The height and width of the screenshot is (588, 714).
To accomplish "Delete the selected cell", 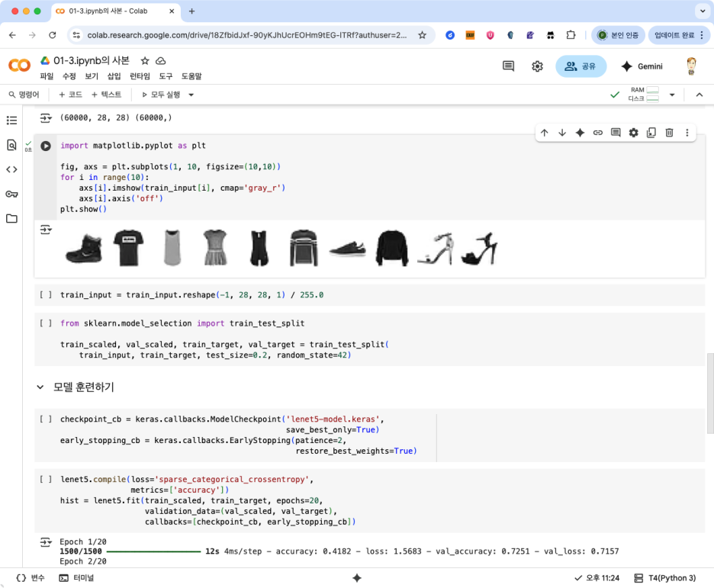I will coord(670,133).
